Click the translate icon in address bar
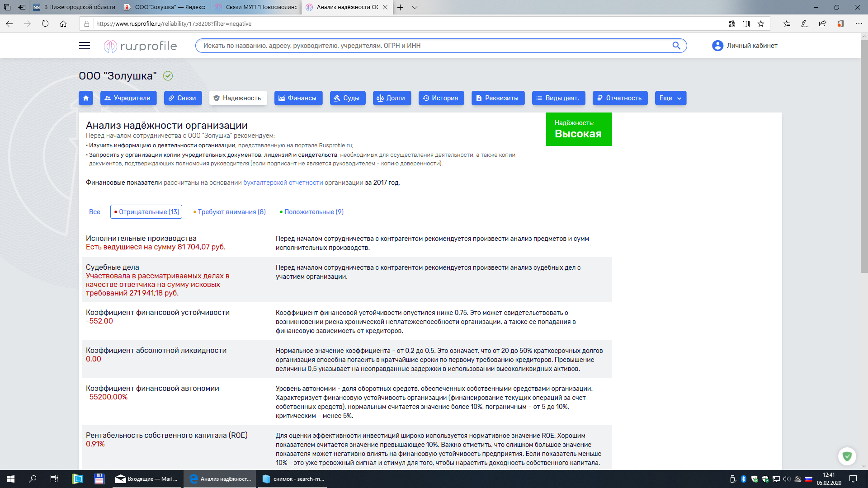 (731, 23)
